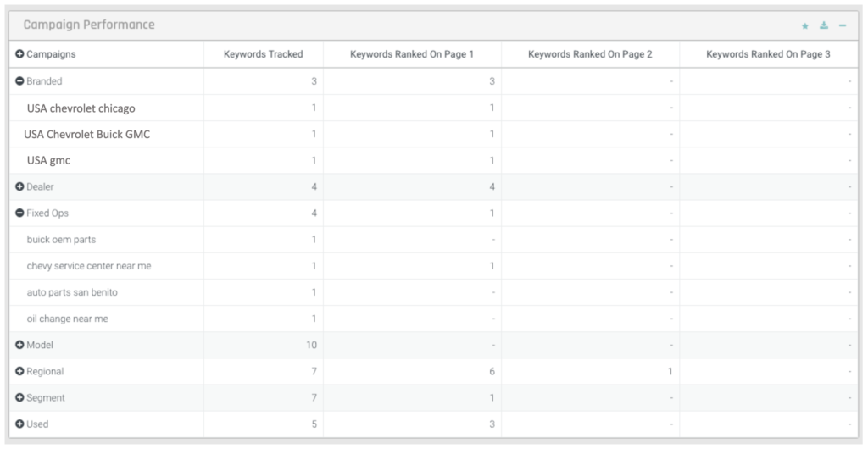Image resolution: width=868 pixels, height=449 pixels.
Task: Sort by Keywords Ranked On Page 3 header
Action: click(768, 54)
